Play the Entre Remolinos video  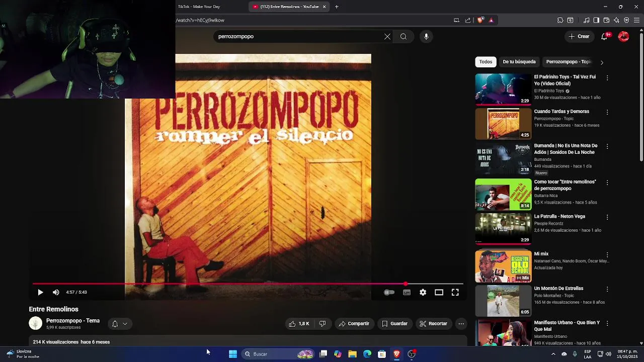point(40,292)
